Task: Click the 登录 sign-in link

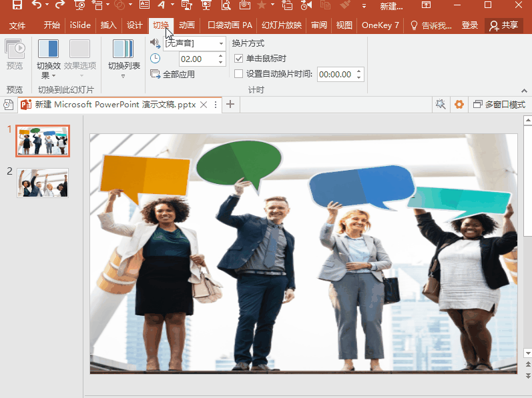Action: click(469, 25)
